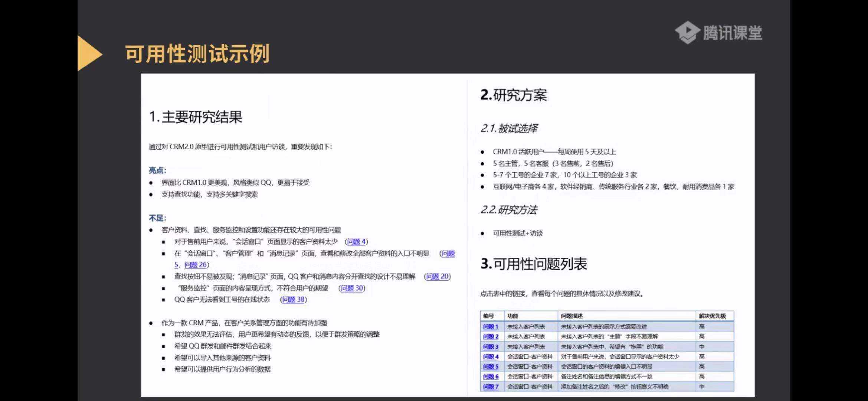Click the blue label 不足:
This screenshot has width=868, height=401.
click(x=158, y=218)
